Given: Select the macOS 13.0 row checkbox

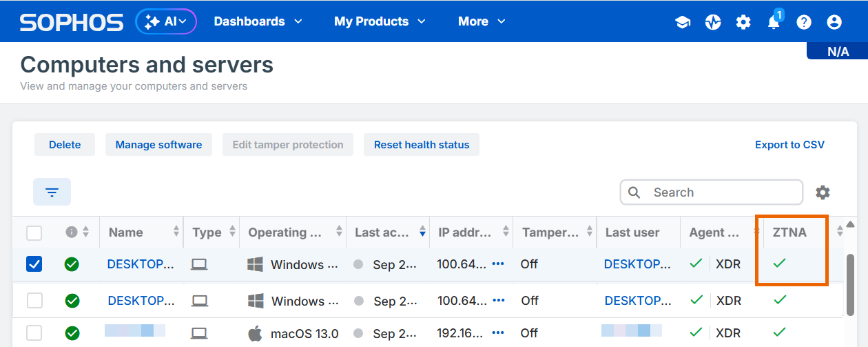Looking at the screenshot, I should click(34, 334).
